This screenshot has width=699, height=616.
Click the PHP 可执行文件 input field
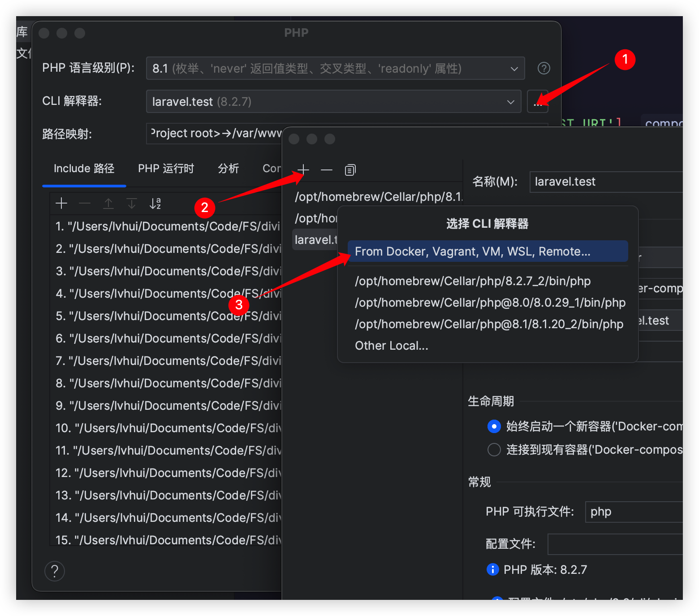tap(634, 512)
